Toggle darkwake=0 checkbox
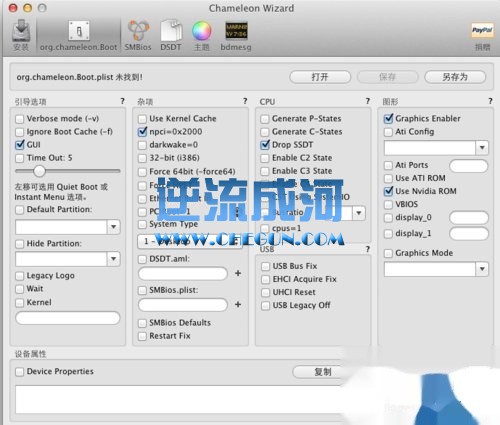Viewport: 500px width, 425px height. tap(142, 145)
